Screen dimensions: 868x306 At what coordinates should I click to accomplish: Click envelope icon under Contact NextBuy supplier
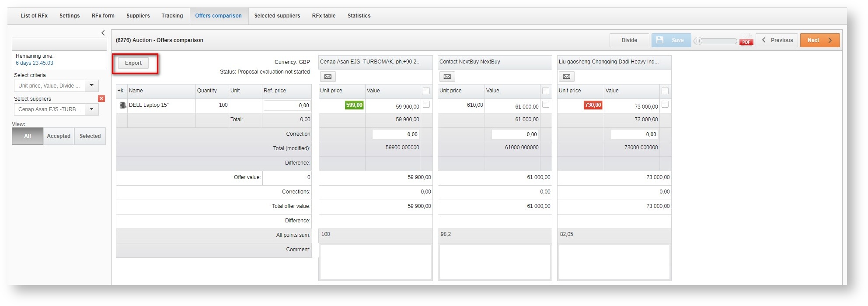point(447,77)
